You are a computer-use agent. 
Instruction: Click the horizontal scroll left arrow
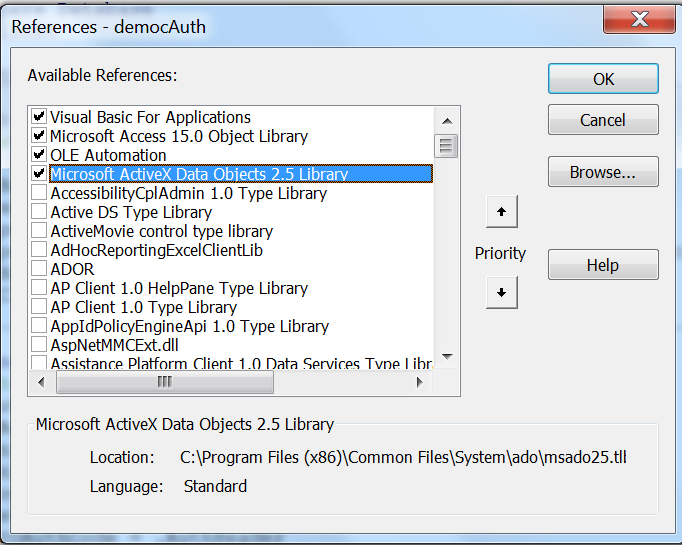pyautogui.click(x=41, y=382)
